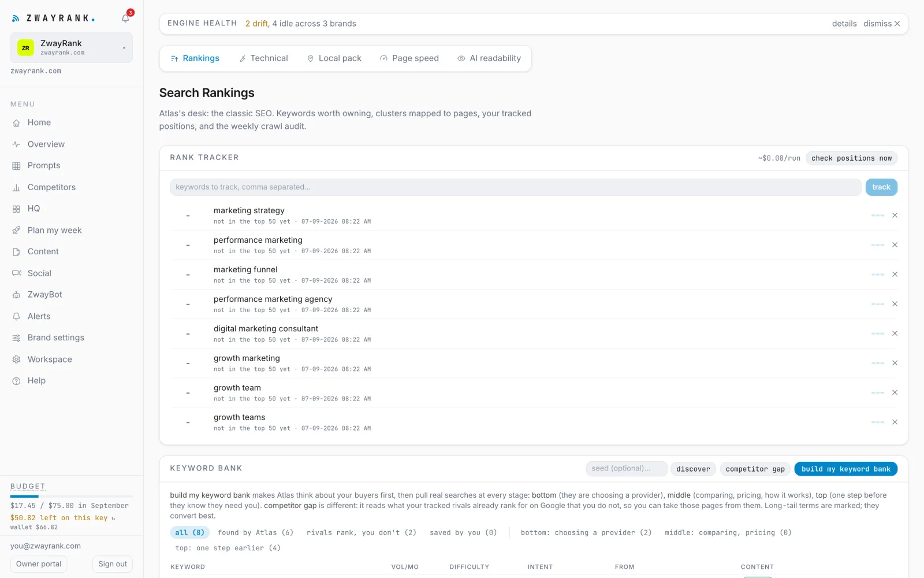This screenshot has height=578, width=924.
Task: Click the ZwayBot robot icon
Action: 16,295
